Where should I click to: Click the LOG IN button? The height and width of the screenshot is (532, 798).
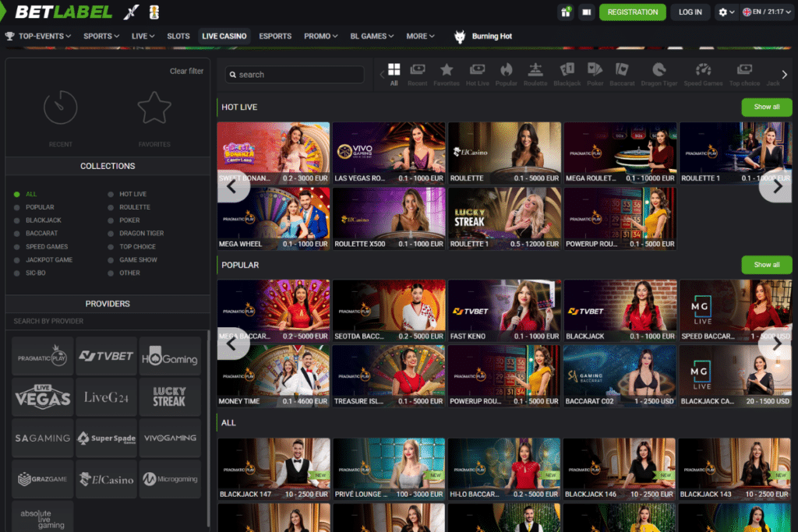(x=690, y=12)
